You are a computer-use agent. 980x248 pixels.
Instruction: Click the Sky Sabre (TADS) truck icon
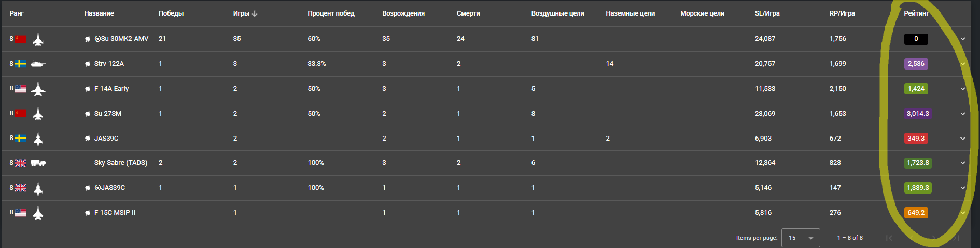point(38,163)
